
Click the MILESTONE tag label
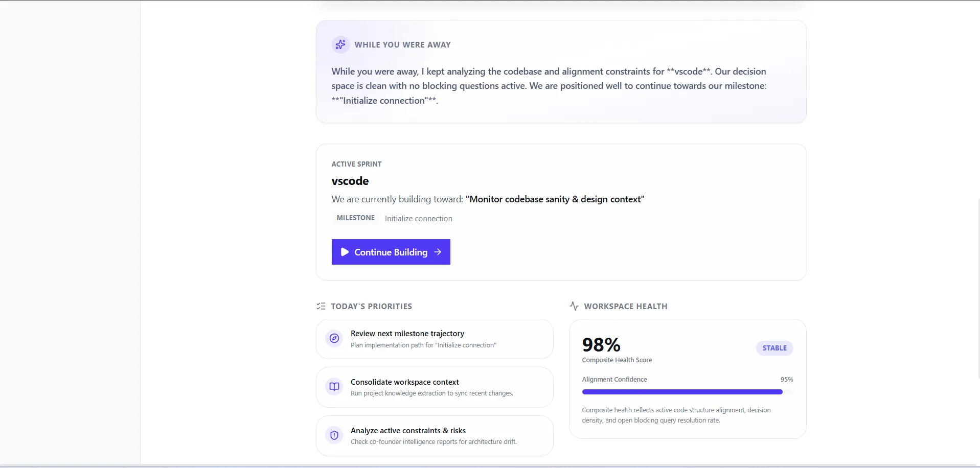coord(356,218)
